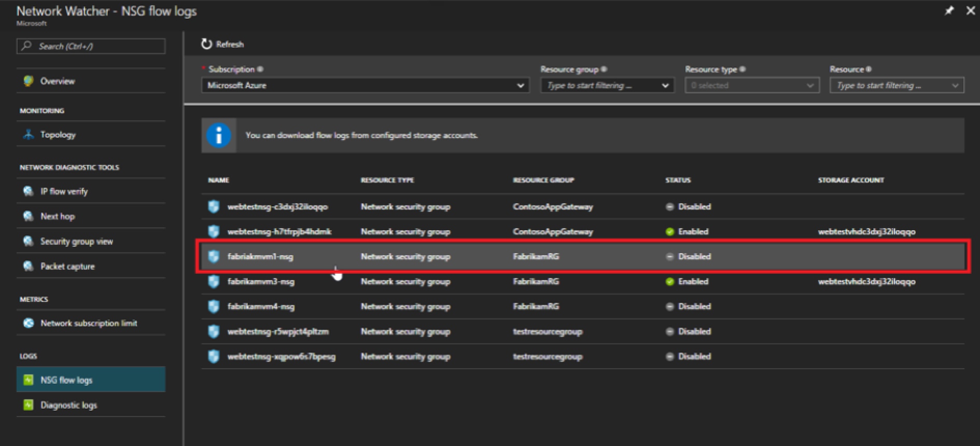The image size is (980, 446).
Task: Select Next hop in the sidebar
Action: pyautogui.click(x=58, y=216)
